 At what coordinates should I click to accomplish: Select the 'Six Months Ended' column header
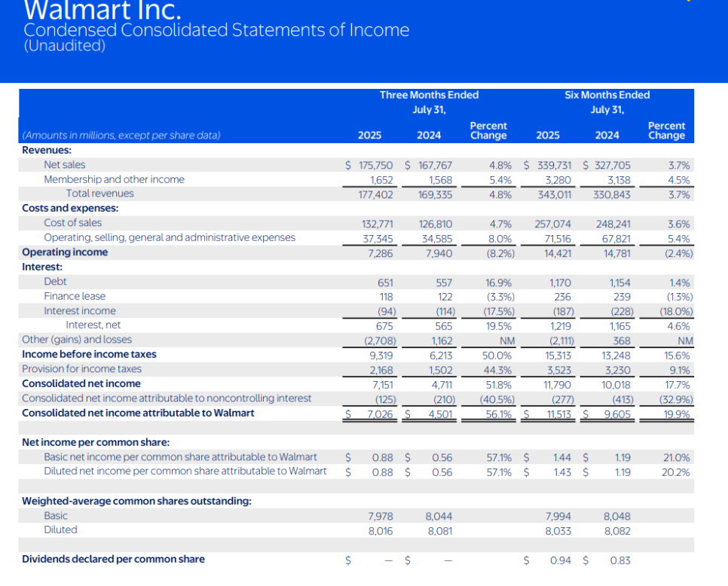607,95
